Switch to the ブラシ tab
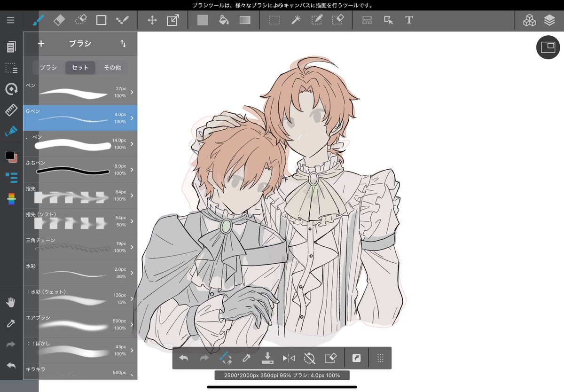The image size is (564, 392). (48, 68)
